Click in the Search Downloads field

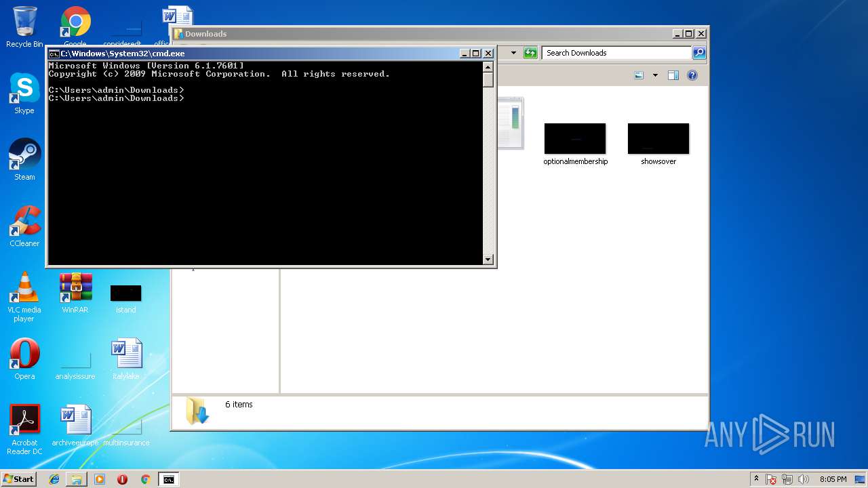coord(616,53)
